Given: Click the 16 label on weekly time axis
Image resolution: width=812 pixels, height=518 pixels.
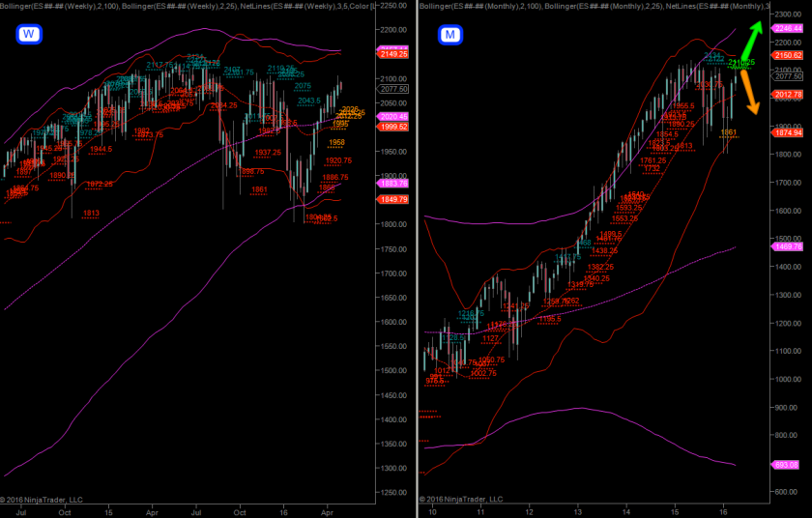Looking at the screenshot, I should [x=284, y=512].
